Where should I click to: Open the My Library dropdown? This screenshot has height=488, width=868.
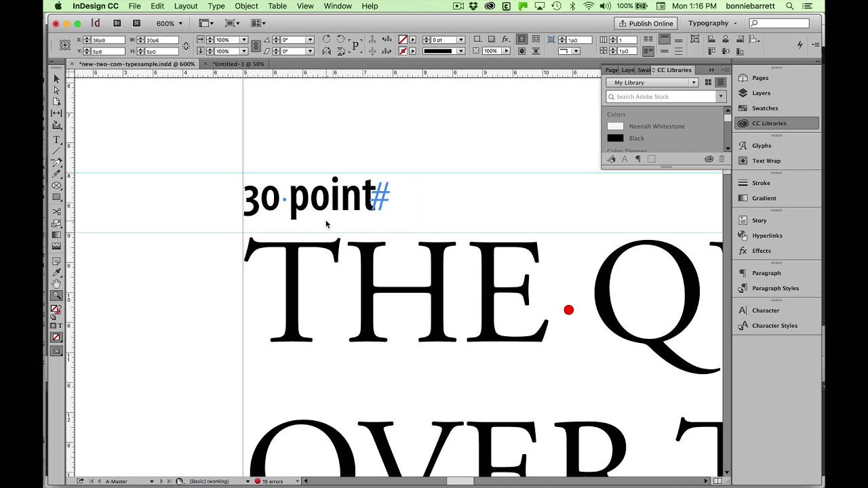[652, 83]
